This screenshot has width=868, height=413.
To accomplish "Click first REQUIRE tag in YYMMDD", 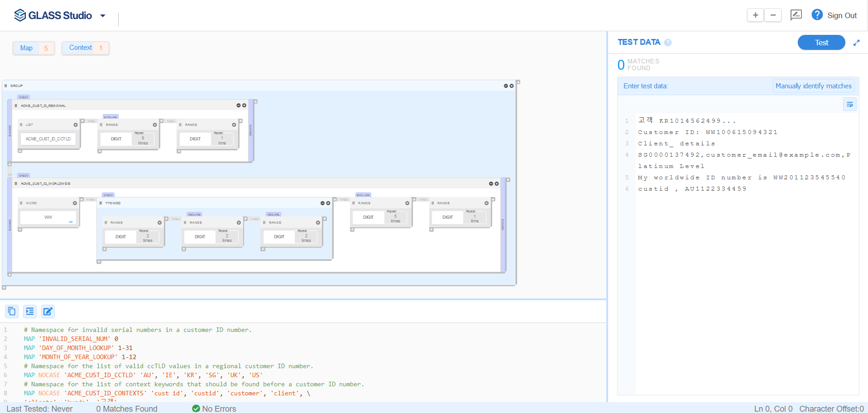I will coord(194,214).
